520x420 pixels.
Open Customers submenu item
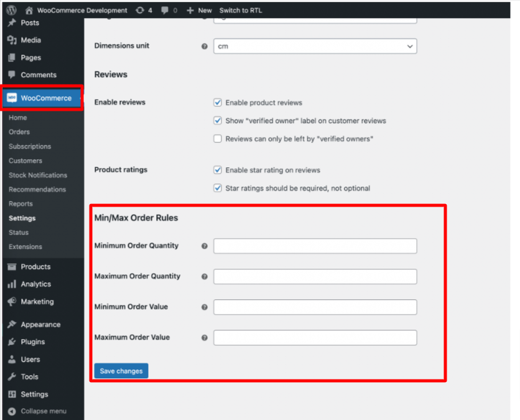[x=26, y=161]
